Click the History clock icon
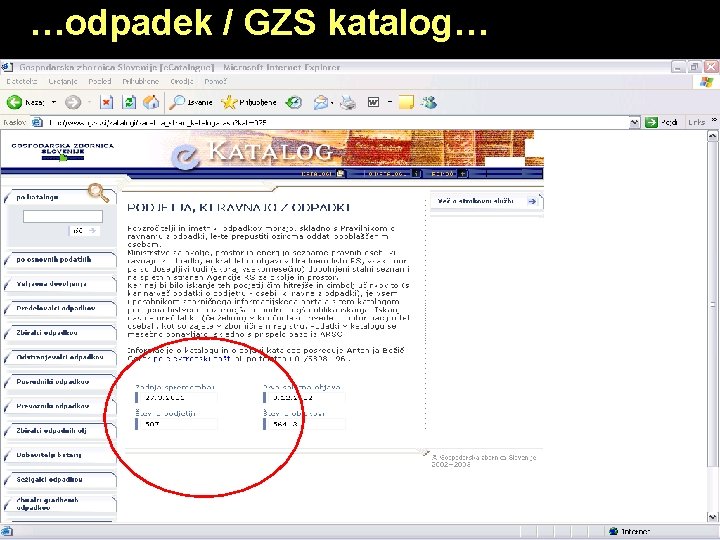Viewport: 720px width, 540px height. pyautogui.click(x=293, y=102)
